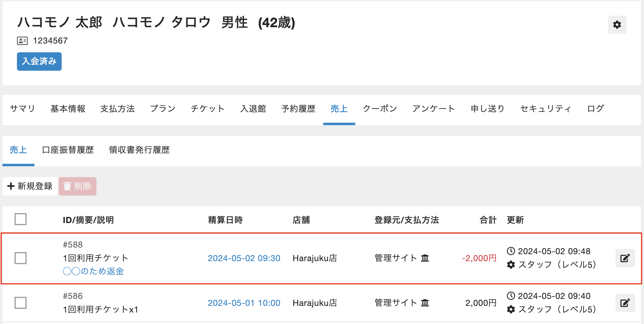
Task: Toggle the select-all checkbox in table header
Action: point(21,219)
